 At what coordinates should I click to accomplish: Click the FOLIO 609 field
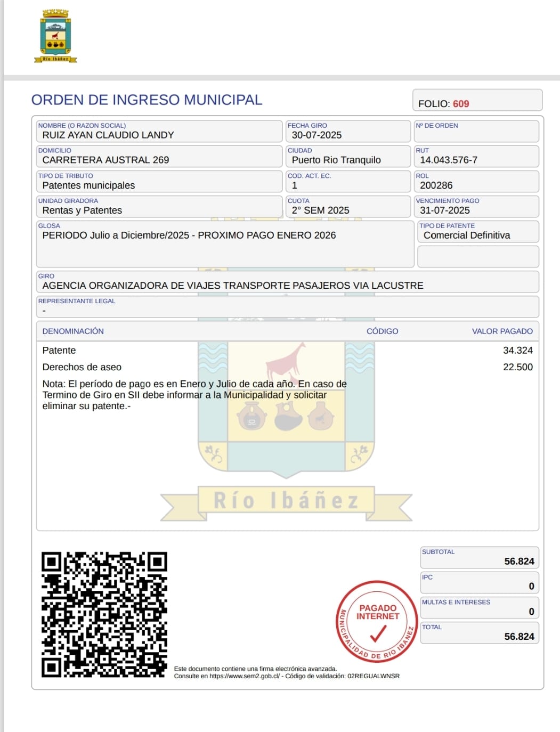point(477,100)
